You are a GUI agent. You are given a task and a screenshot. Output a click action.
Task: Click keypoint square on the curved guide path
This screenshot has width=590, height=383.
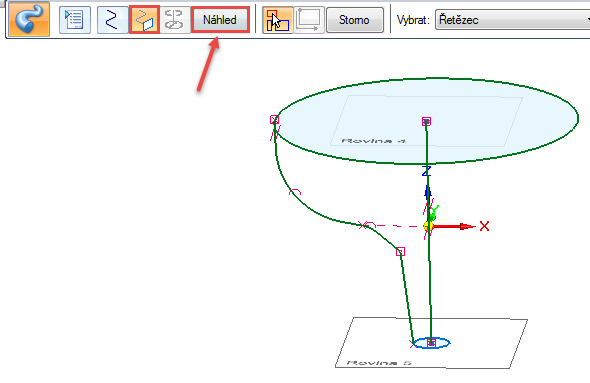point(400,252)
